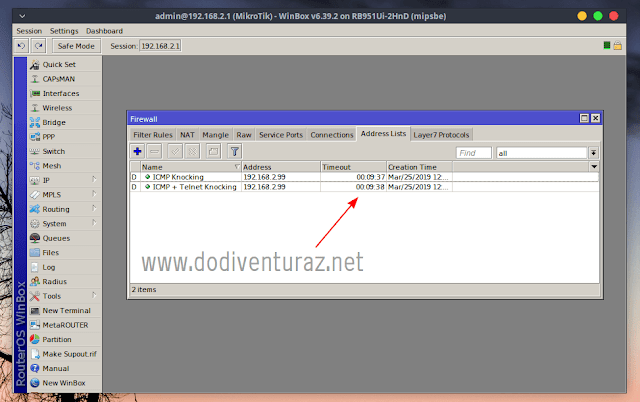Sort by Timeout column header
Viewport: 640px width, 402px height.
point(353,167)
